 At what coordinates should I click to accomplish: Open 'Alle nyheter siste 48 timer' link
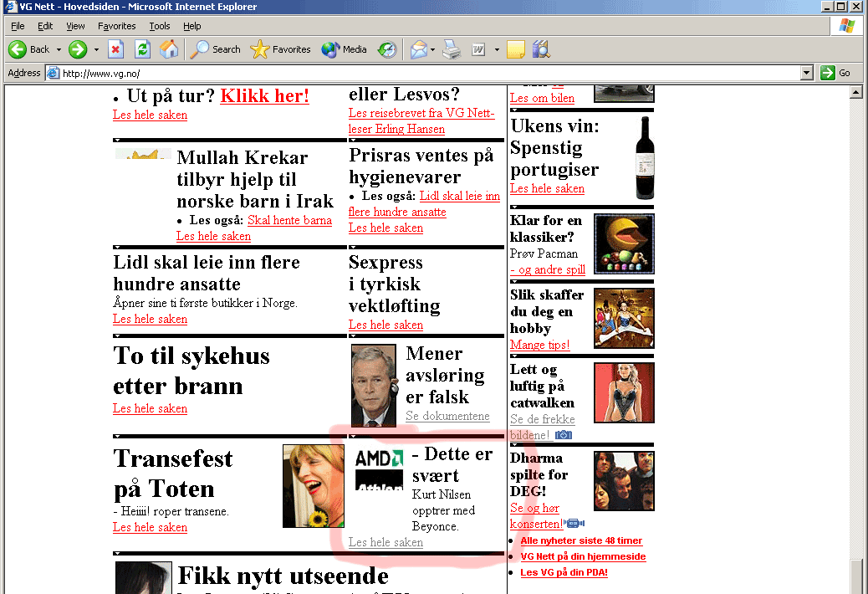click(581, 540)
